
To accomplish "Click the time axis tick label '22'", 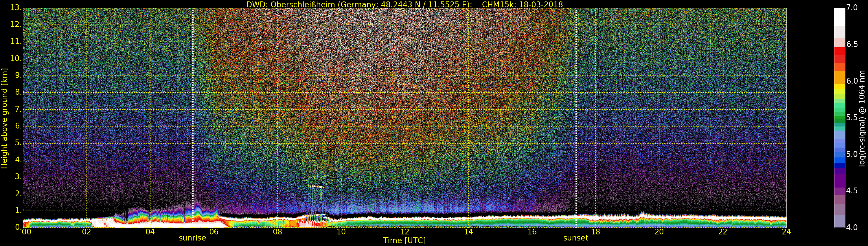I will click(x=723, y=232).
